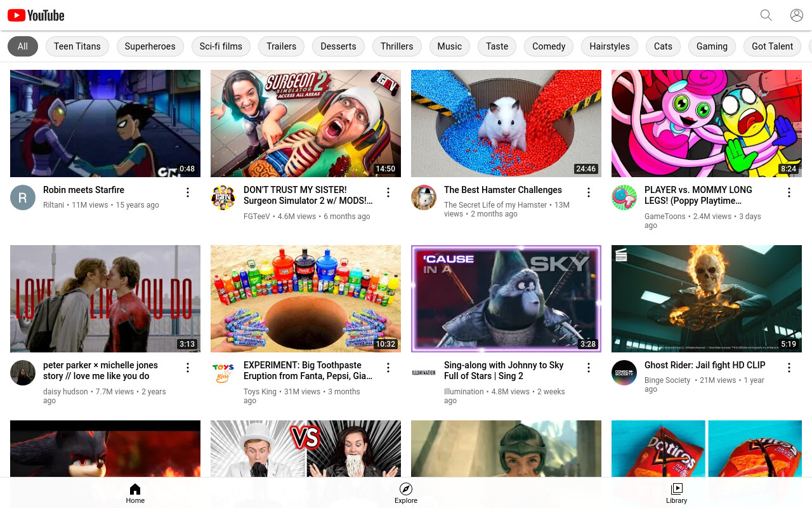Play the Mommy Long Legs thumbnail
This screenshot has width=812, height=508.
(x=707, y=123)
